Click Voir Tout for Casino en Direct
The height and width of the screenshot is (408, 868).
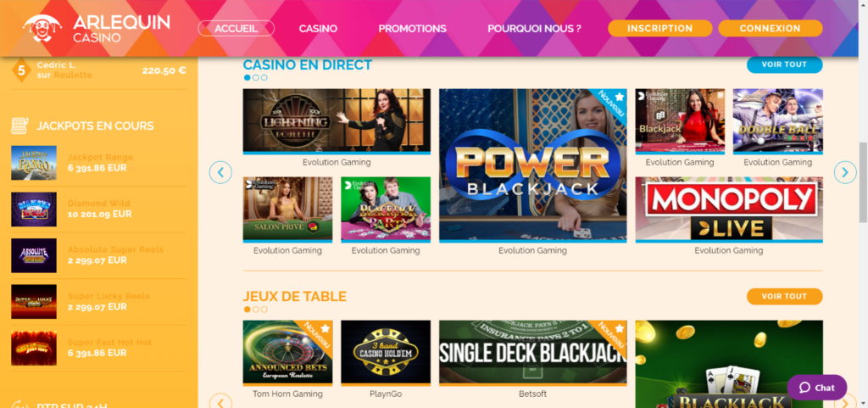coord(784,64)
